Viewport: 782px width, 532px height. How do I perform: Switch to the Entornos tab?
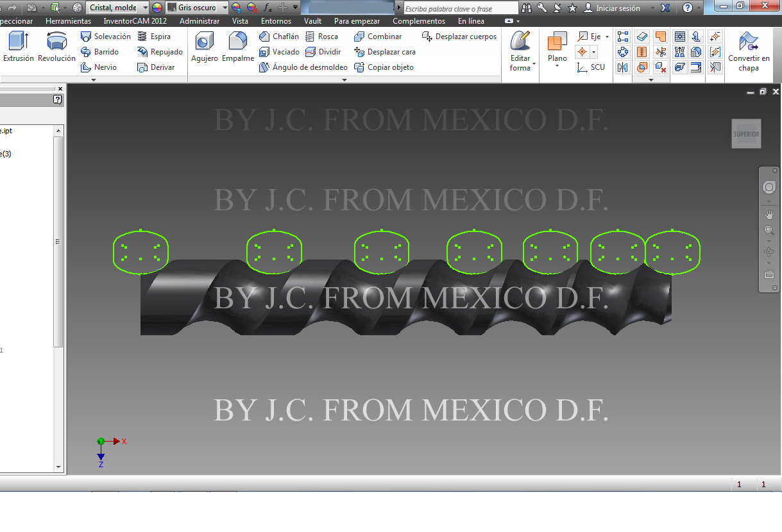276,21
